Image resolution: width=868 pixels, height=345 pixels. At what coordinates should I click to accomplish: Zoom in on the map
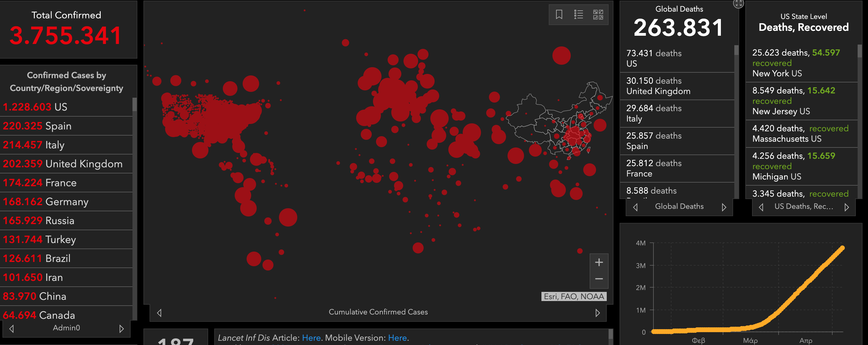pyautogui.click(x=599, y=263)
